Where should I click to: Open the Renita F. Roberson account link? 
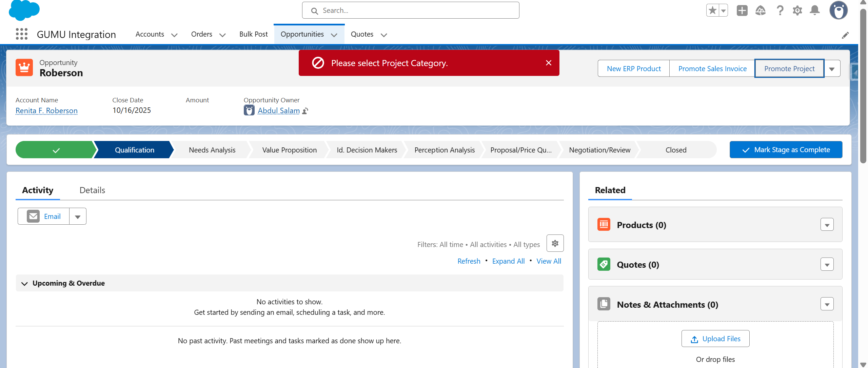tap(46, 111)
